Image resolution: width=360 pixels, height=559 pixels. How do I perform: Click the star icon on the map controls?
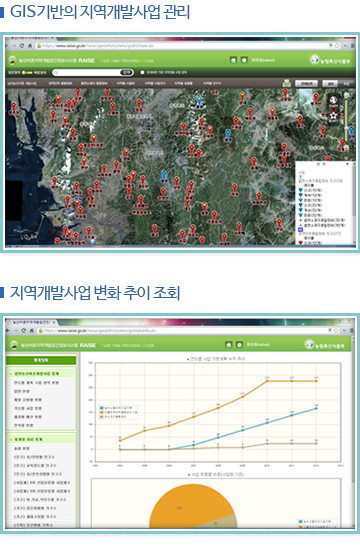pyautogui.click(x=333, y=116)
